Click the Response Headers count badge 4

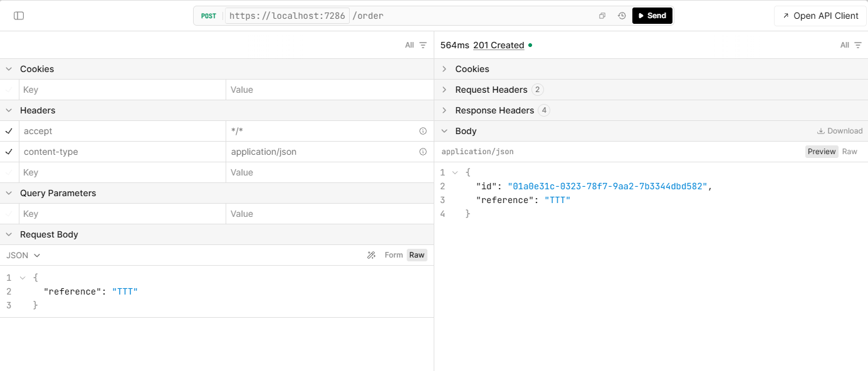point(544,110)
